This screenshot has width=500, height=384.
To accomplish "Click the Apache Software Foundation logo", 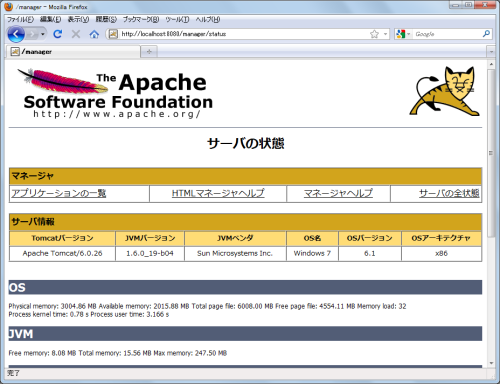I will click(x=115, y=93).
